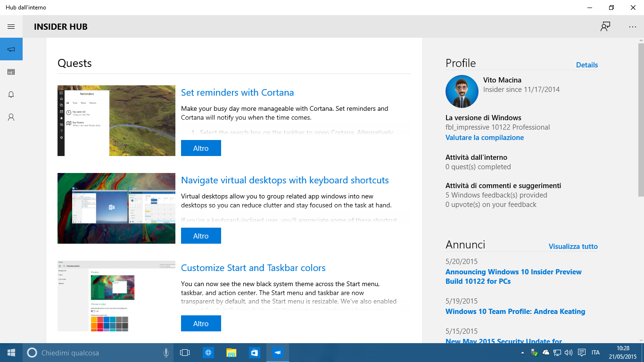Screen dimensions: 644x362
Task: Click the OneDrive cloud tray icon
Action: click(x=546, y=353)
